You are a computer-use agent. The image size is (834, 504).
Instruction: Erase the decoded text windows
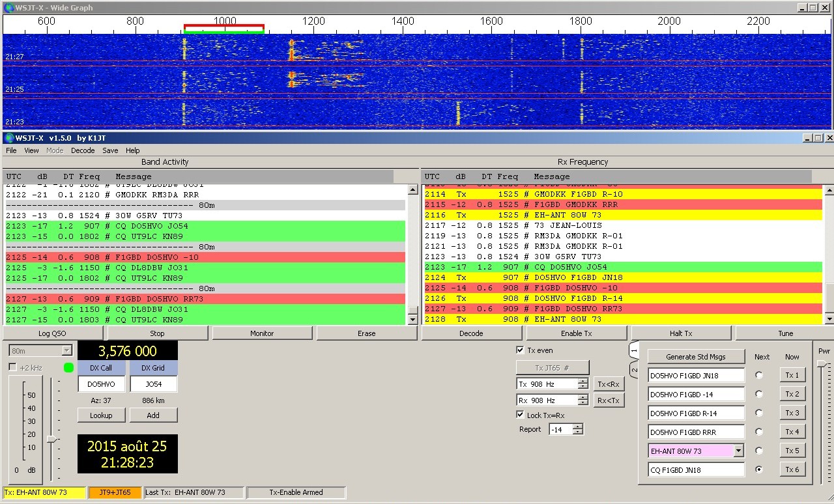366,333
